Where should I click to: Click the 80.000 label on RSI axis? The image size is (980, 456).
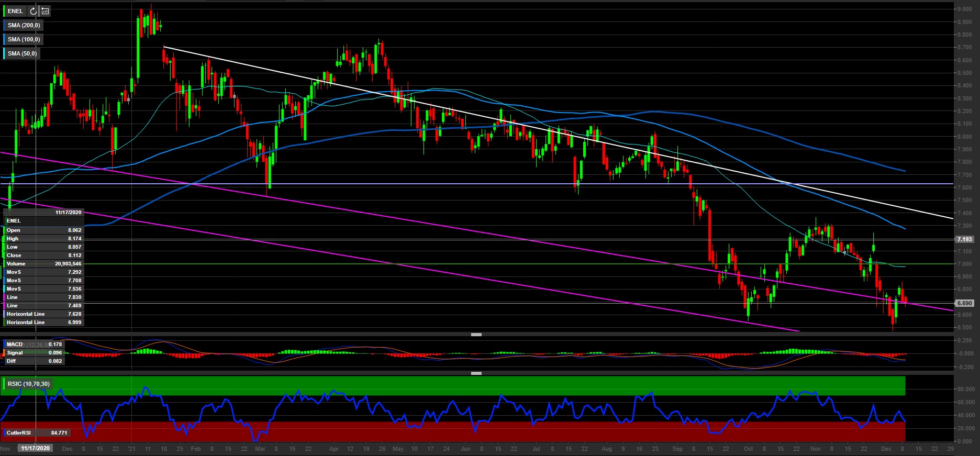(966, 389)
